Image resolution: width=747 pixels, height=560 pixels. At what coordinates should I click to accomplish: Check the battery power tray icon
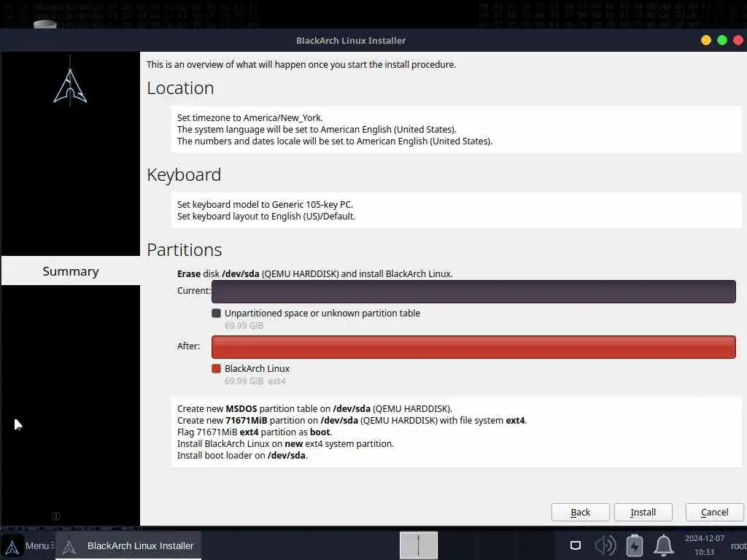tap(634, 545)
